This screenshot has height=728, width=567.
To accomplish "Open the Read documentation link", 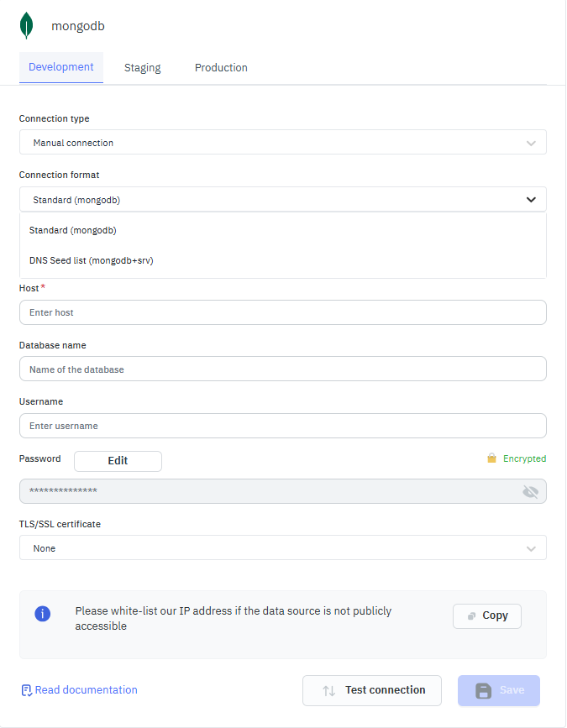I will (x=86, y=690).
